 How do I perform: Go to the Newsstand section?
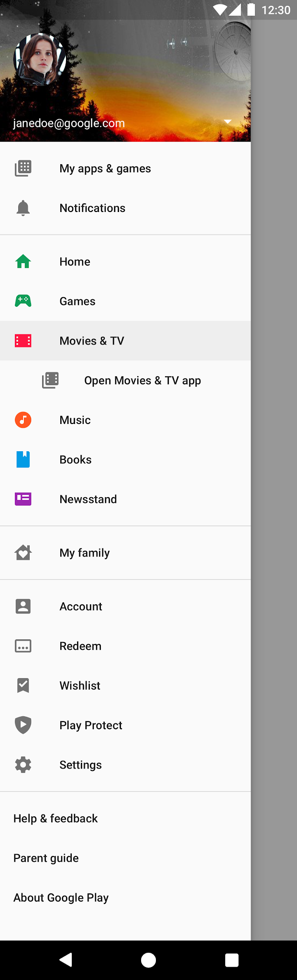coord(125,499)
